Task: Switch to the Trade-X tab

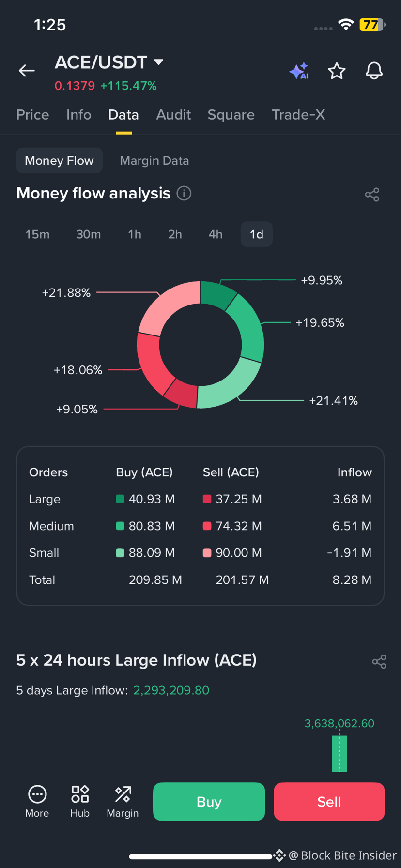Action: 298,115
